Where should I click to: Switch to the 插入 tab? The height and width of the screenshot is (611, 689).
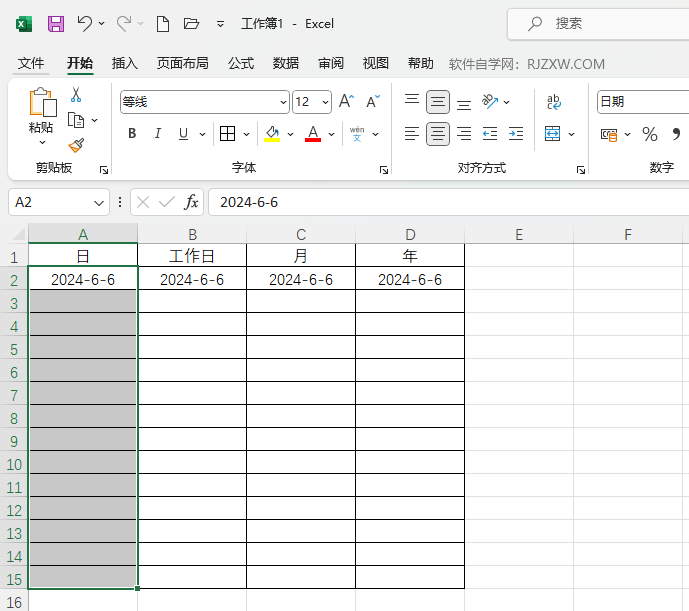tap(124, 63)
